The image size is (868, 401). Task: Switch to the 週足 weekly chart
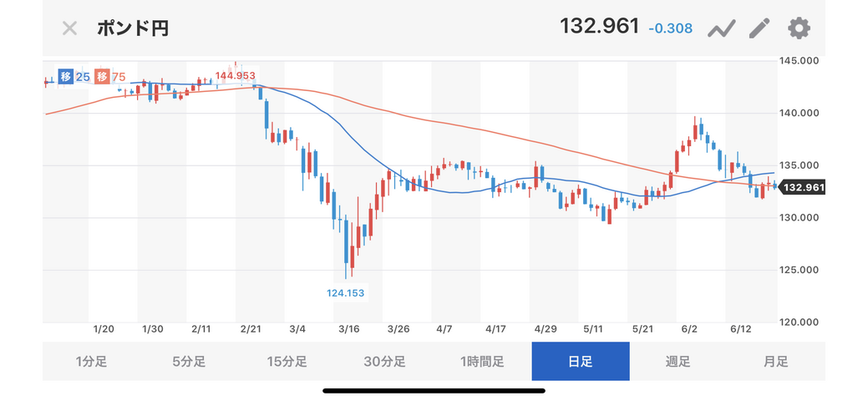(678, 362)
